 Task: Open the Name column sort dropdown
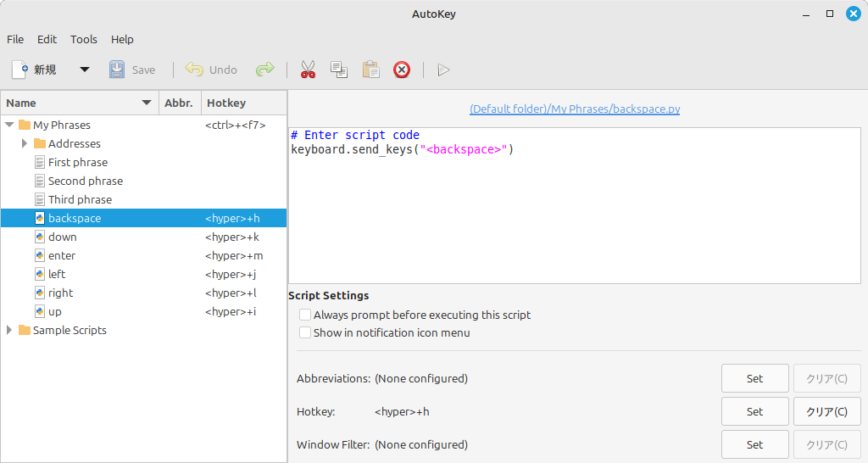[146, 103]
